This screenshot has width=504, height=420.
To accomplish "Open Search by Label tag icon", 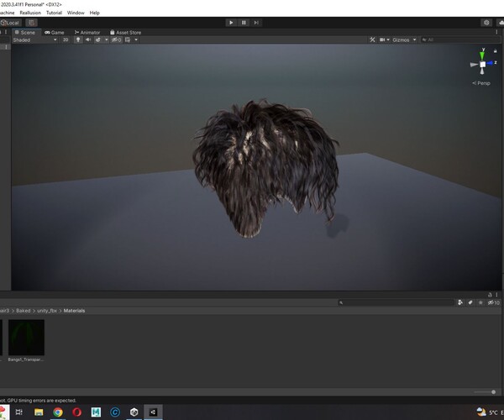I will pyautogui.click(x=470, y=302).
